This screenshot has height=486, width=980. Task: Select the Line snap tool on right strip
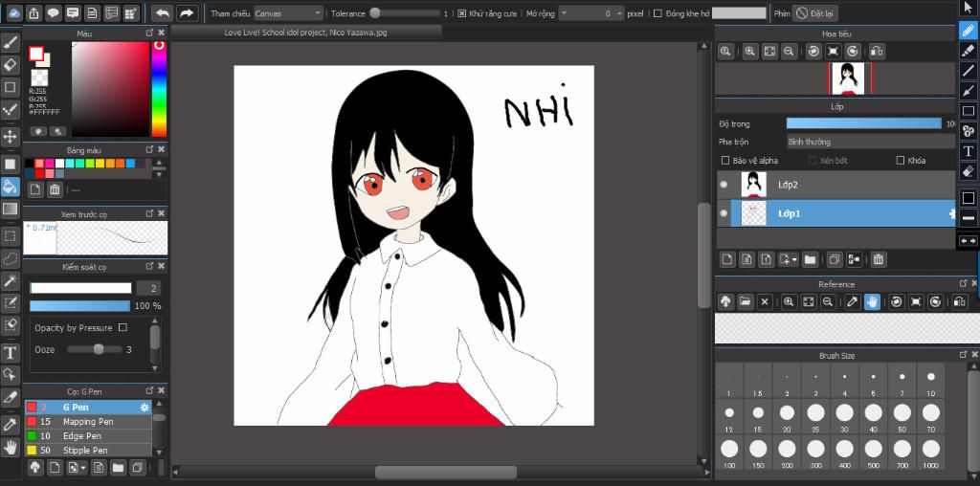(969, 71)
